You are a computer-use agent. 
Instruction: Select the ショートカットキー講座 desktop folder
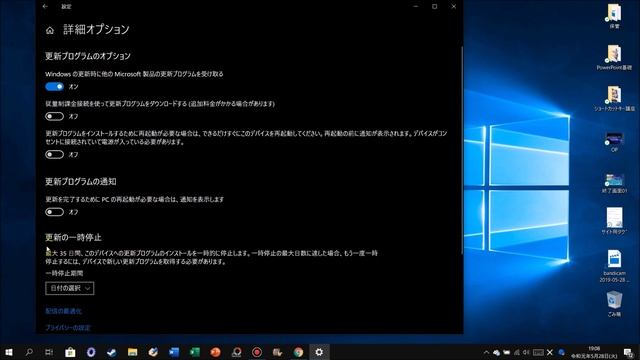[x=614, y=99]
